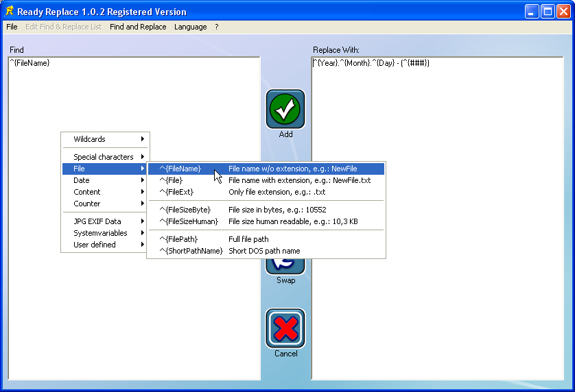The width and height of the screenshot is (575, 392).
Task: Maximize the Ready Replace window
Action: click(x=548, y=12)
